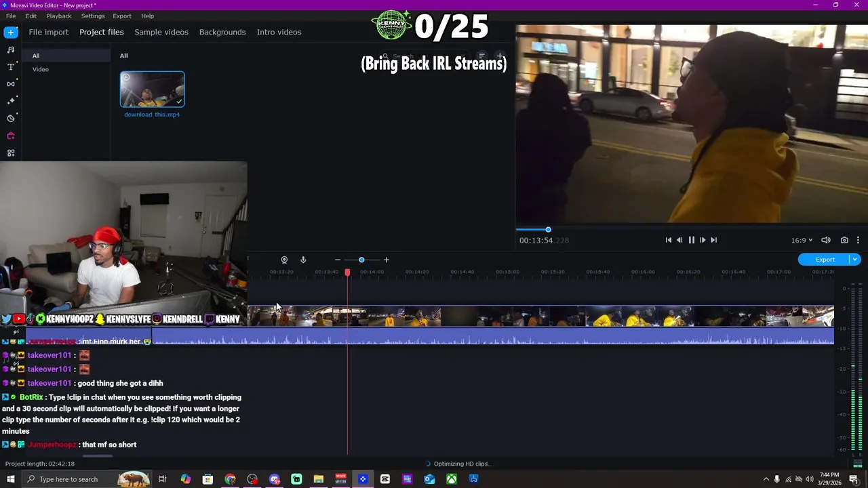Viewport: 868px width, 488px height.
Task: Open the File menu
Action: (x=11, y=16)
